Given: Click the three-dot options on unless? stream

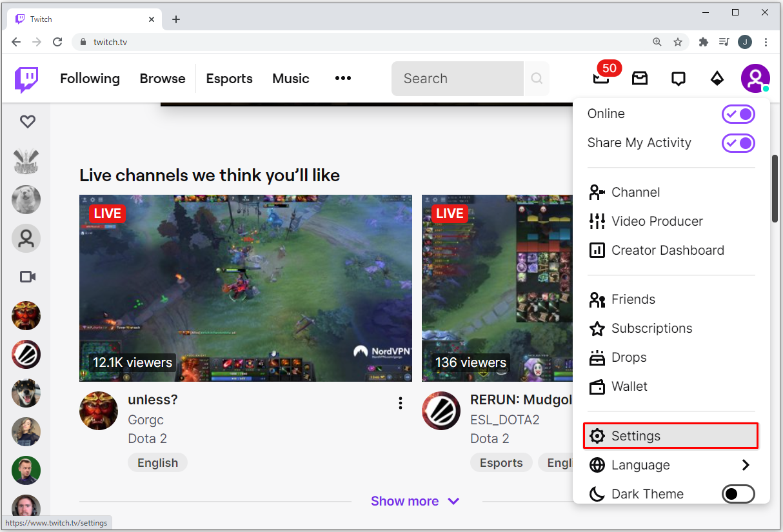Looking at the screenshot, I should click(401, 403).
